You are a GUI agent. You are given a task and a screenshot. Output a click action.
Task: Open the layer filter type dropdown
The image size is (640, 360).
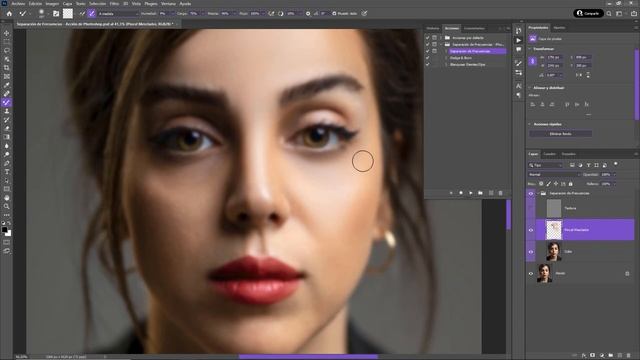coord(545,165)
